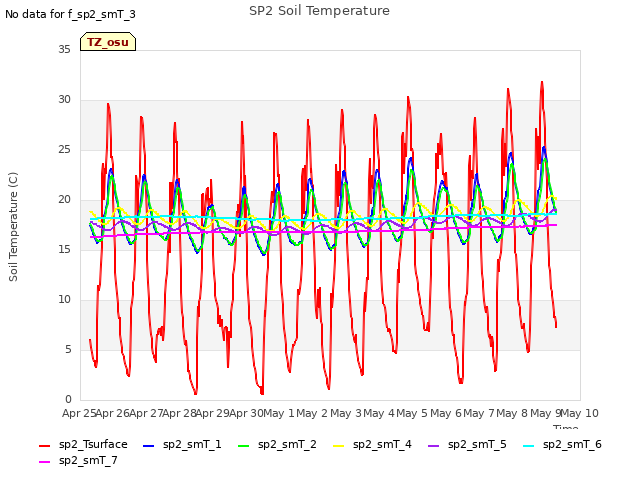Click the 30 y-axis tick label
The image size is (640, 480).
[64, 100]
